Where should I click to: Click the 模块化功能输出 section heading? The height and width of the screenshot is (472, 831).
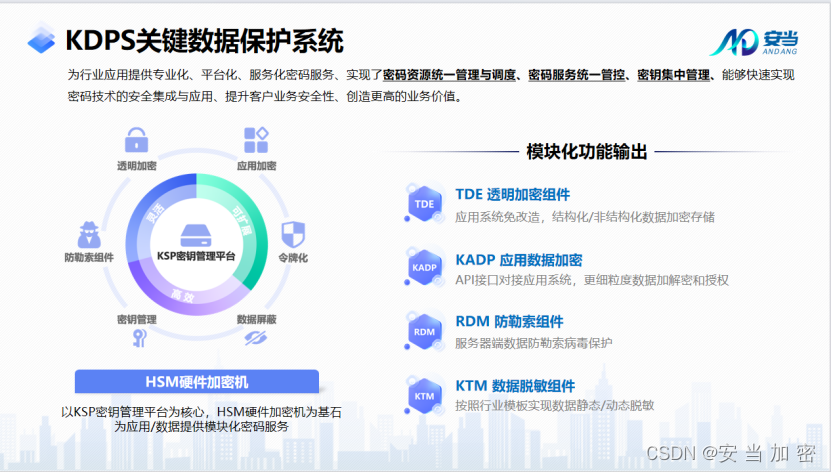click(x=587, y=152)
